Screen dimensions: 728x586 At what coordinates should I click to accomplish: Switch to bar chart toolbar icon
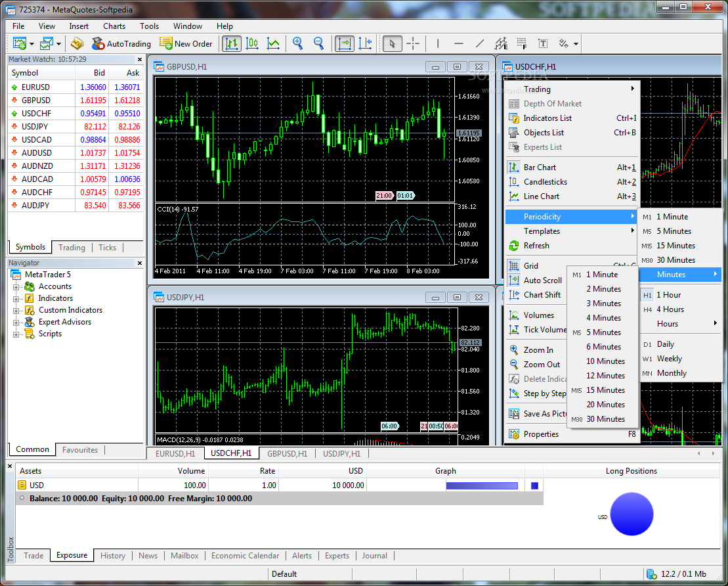[231, 43]
